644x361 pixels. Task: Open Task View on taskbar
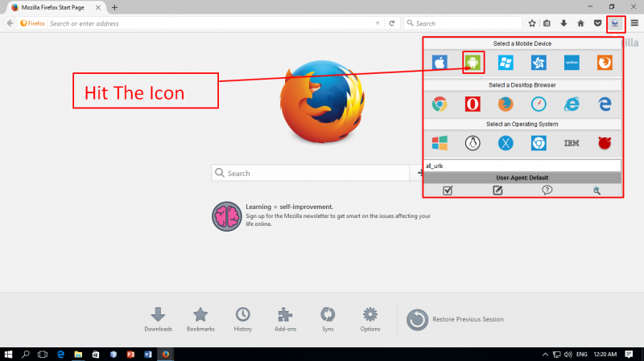pyautogui.click(x=43, y=354)
